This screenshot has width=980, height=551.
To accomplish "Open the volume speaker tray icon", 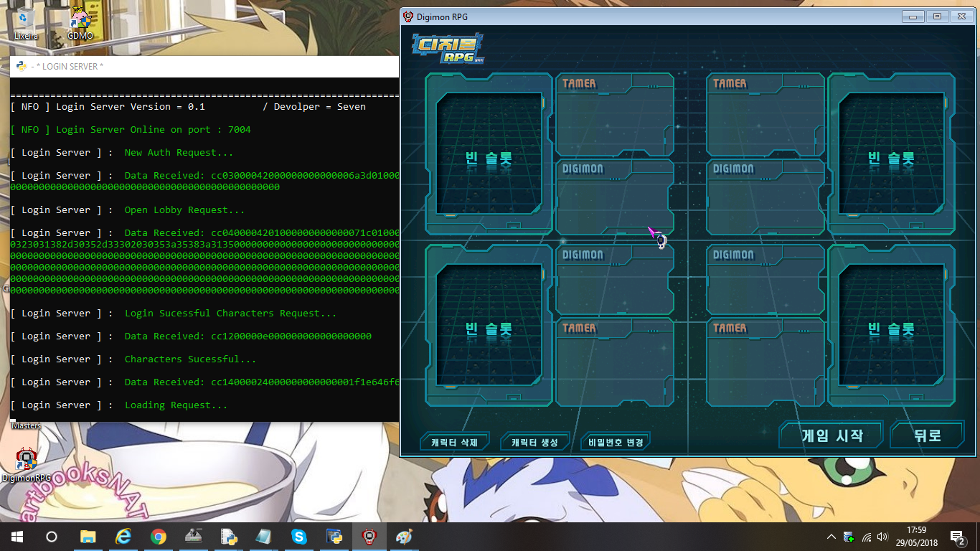I will (x=882, y=537).
